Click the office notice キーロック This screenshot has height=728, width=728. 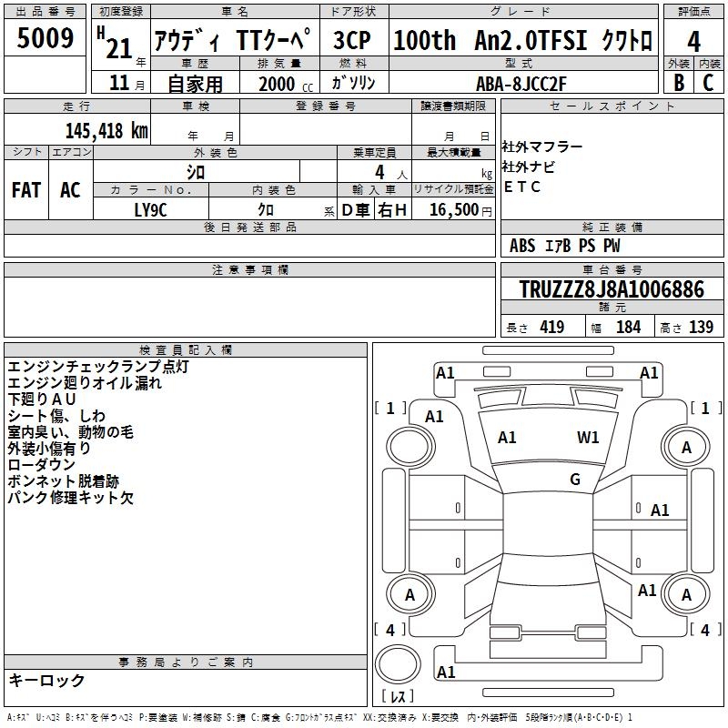pos(47,680)
